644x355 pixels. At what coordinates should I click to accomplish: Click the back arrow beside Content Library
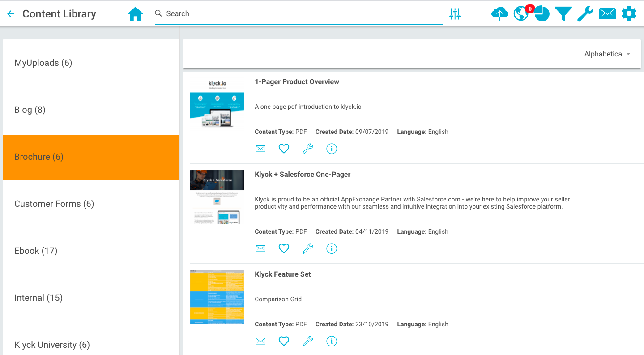point(11,14)
